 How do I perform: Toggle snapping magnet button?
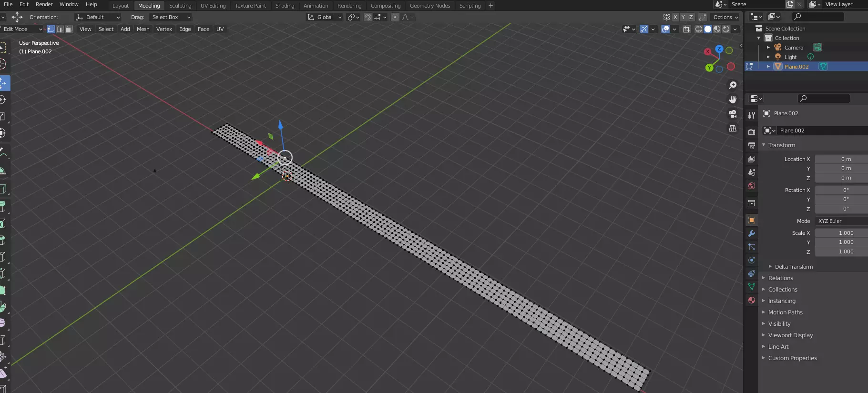(x=368, y=17)
